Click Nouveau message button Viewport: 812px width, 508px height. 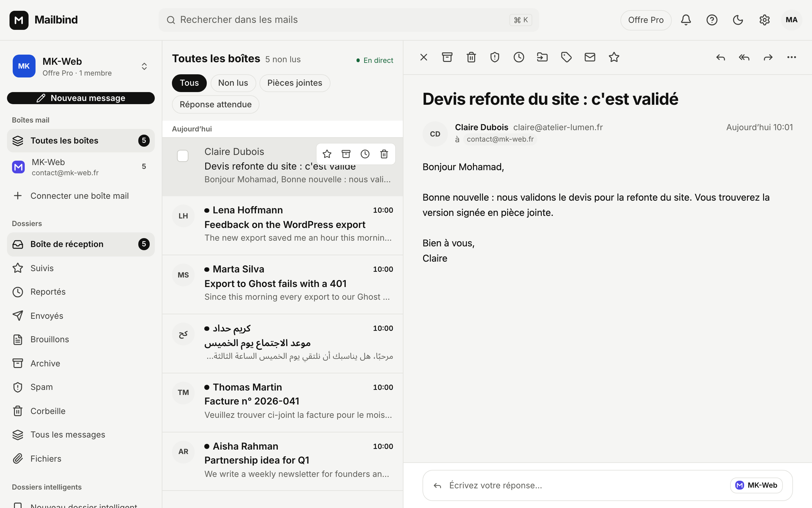81,98
